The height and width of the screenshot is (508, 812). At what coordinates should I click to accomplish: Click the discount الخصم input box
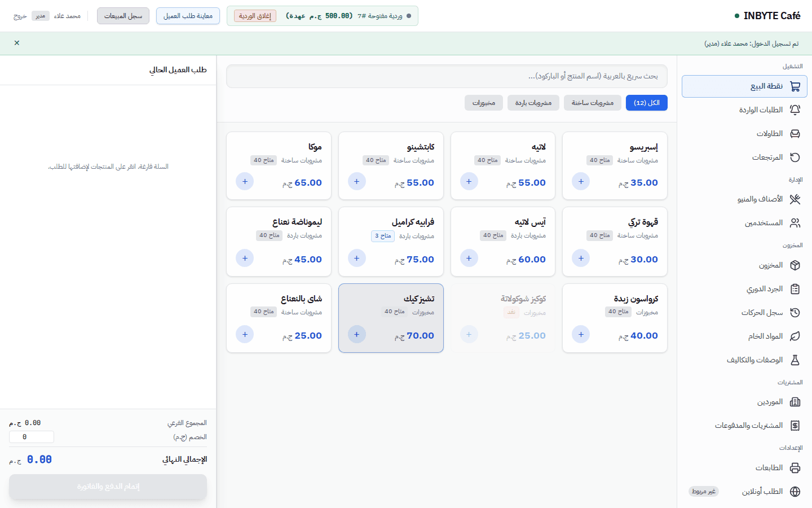coord(32,437)
